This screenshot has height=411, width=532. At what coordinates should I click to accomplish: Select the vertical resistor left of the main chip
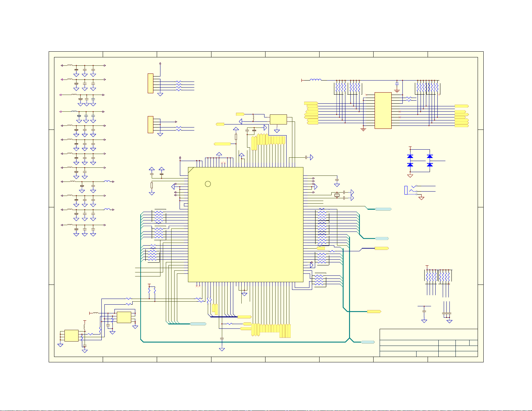(x=152, y=185)
